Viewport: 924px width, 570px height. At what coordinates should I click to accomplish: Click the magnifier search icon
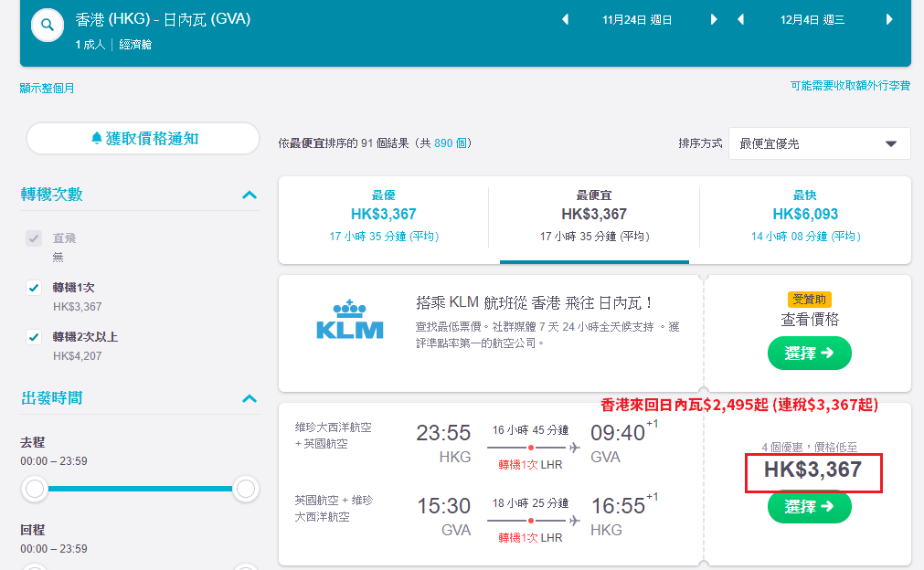[48, 26]
